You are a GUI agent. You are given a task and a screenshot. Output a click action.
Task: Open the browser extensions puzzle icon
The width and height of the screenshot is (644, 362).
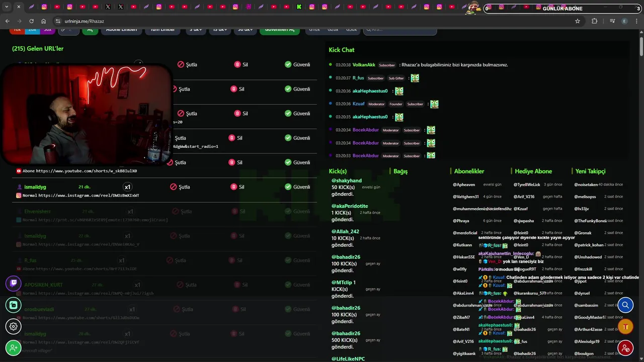[595, 21]
